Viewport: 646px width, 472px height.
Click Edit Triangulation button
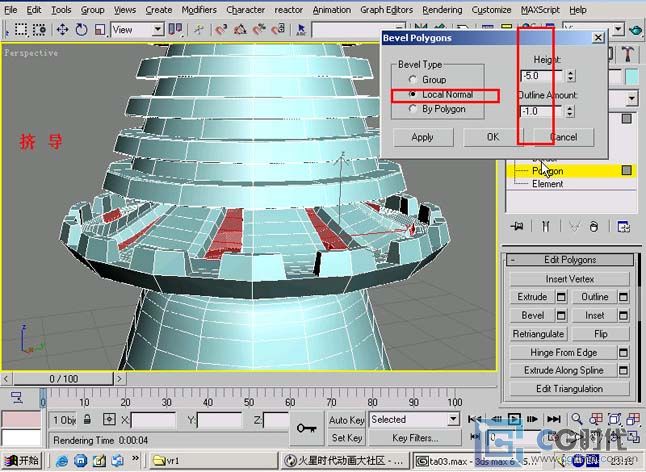(570, 388)
